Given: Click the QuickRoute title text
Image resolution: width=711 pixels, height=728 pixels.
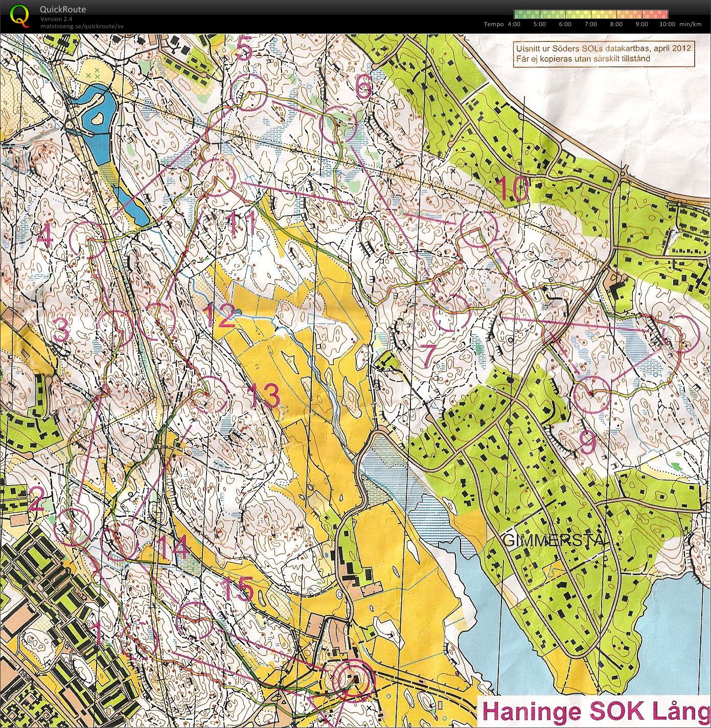Looking at the screenshot, I should click(x=63, y=9).
